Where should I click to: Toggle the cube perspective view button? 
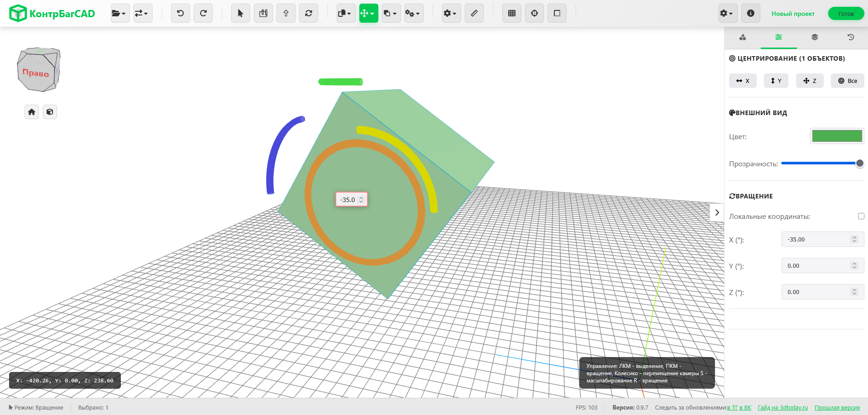[x=50, y=112]
